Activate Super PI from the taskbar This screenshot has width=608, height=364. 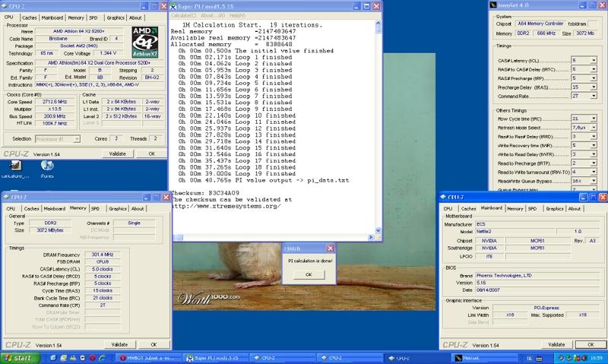216,358
